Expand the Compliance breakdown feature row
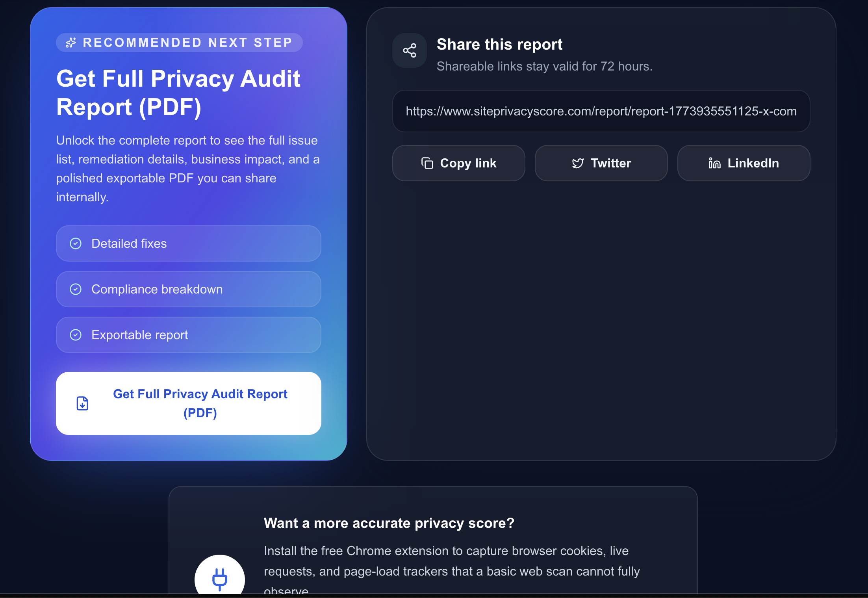 [x=188, y=289]
